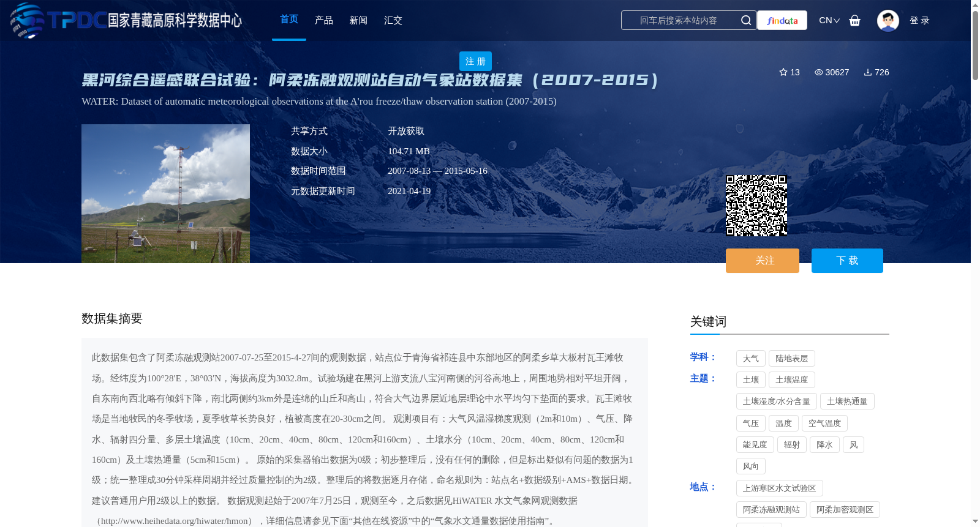The height and width of the screenshot is (527, 980).
Task: Open the weather station photo thumbnail
Action: (165, 194)
